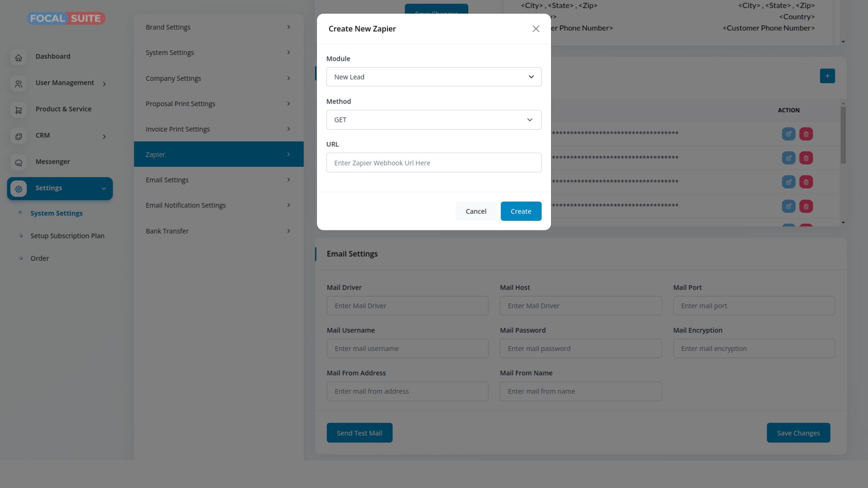The image size is (868, 488).
Task: Click the Messenger chat icon
Action: (19, 163)
